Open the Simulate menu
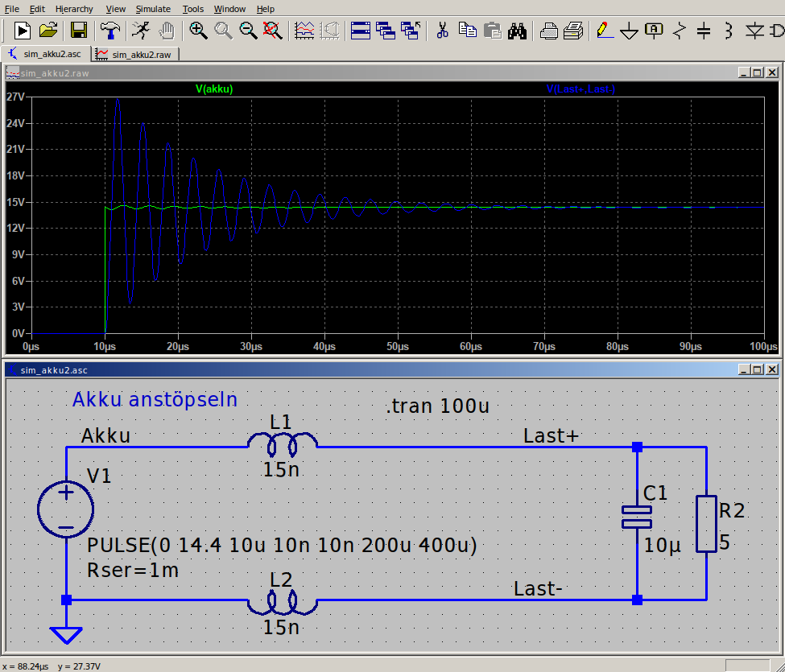Image resolution: width=785 pixels, height=672 pixels. pyautogui.click(x=153, y=9)
